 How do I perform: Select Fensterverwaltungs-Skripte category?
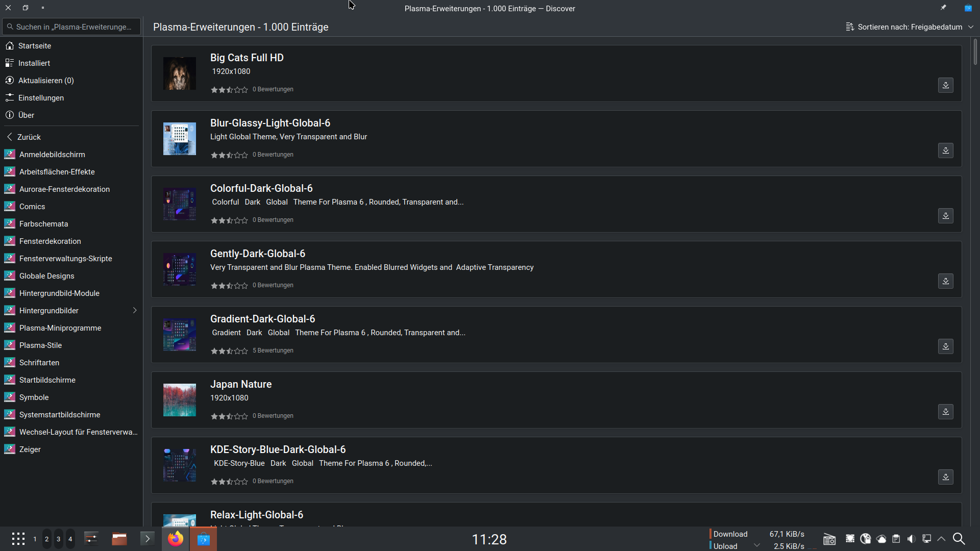tap(71, 259)
